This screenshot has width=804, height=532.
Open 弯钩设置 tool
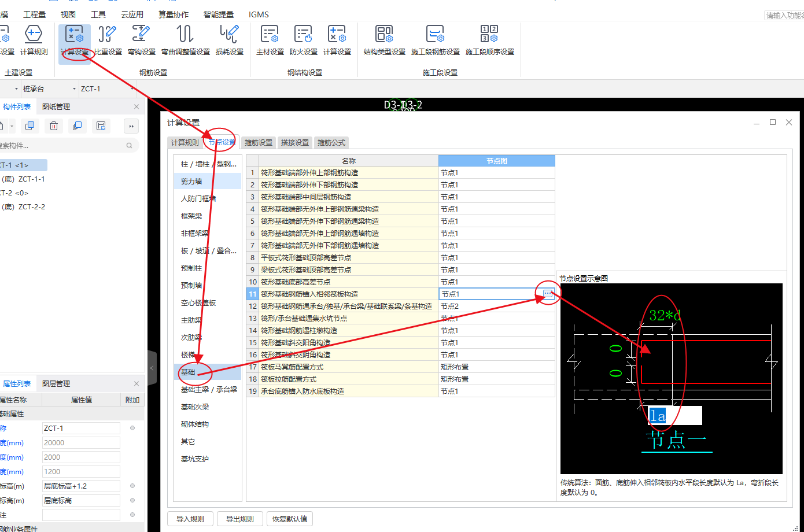coord(141,40)
